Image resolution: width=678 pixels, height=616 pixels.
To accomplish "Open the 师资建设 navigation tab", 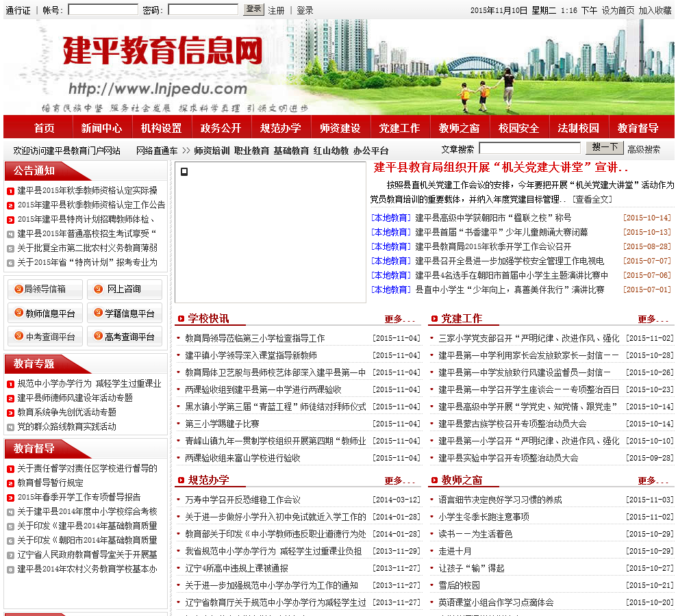I will point(340,128).
